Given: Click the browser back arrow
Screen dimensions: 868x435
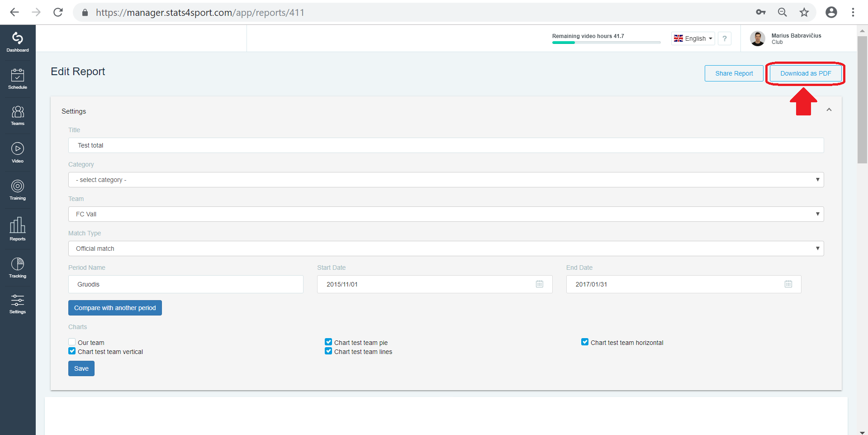Looking at the screenshot, I should tap(14, 12).
